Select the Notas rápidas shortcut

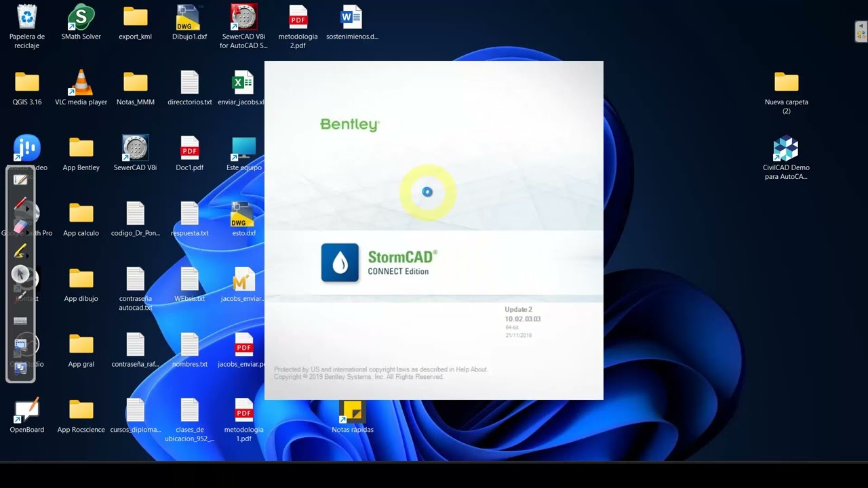coord(353,417)
